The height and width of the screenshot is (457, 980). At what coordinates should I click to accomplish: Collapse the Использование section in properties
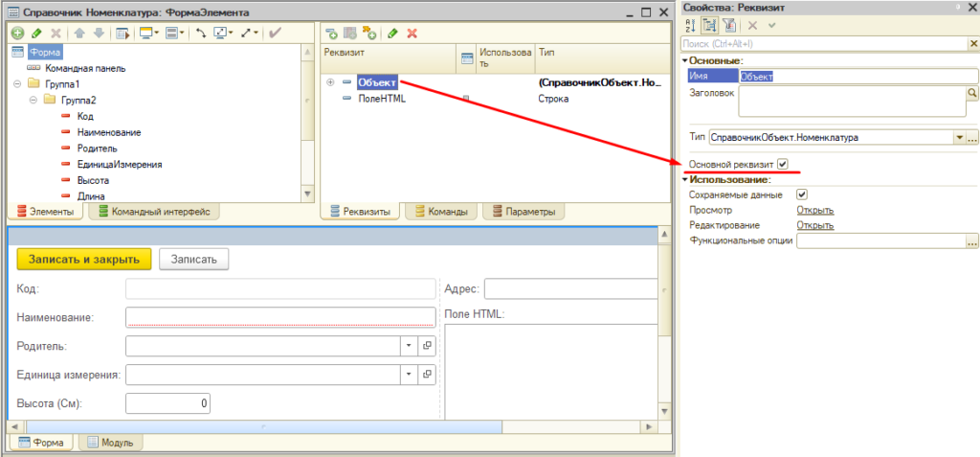tap(685, 180)
